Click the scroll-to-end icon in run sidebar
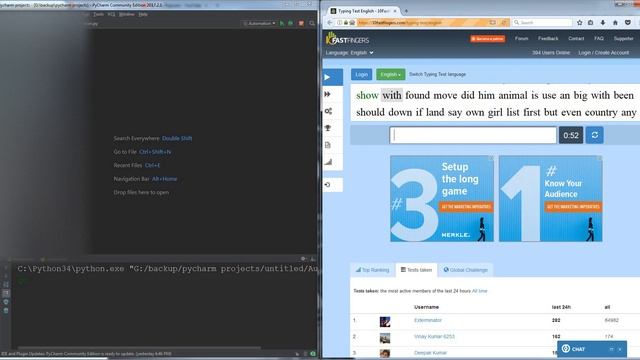 tap(6, 293)
